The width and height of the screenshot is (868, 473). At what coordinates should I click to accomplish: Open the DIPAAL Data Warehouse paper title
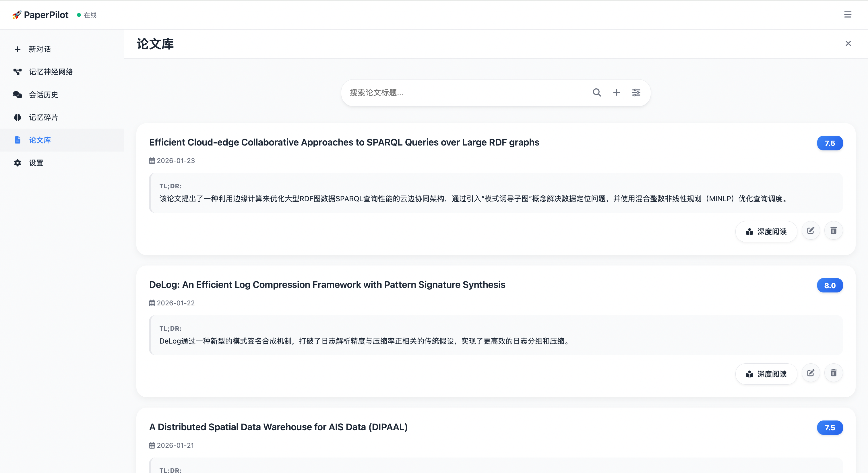pos(278,427)
